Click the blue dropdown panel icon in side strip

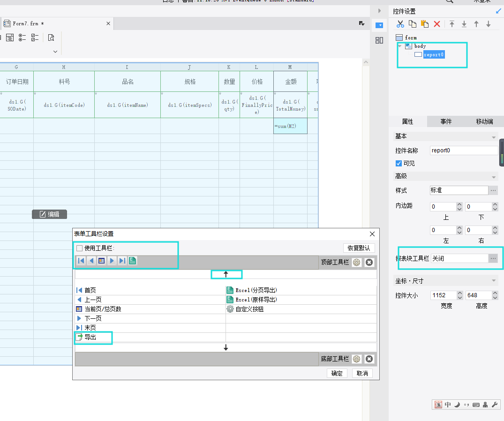point(379,25)
